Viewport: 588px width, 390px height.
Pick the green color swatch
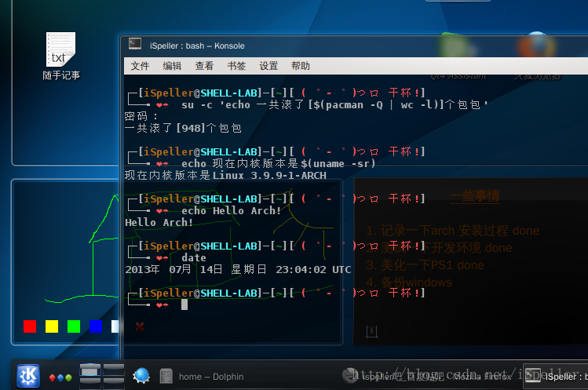pyautogui.click(x=74, y=326)
